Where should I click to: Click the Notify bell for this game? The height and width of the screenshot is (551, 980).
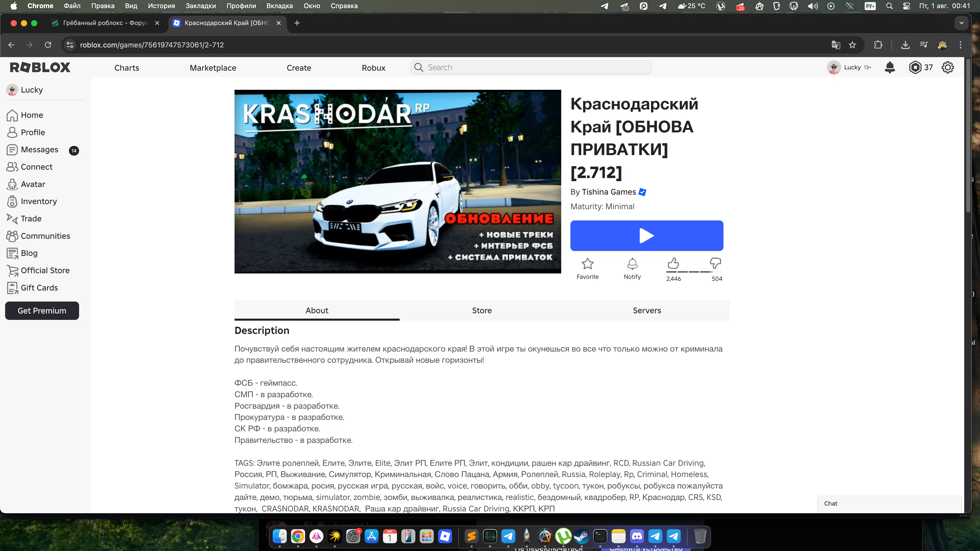(x=632, y=268)
